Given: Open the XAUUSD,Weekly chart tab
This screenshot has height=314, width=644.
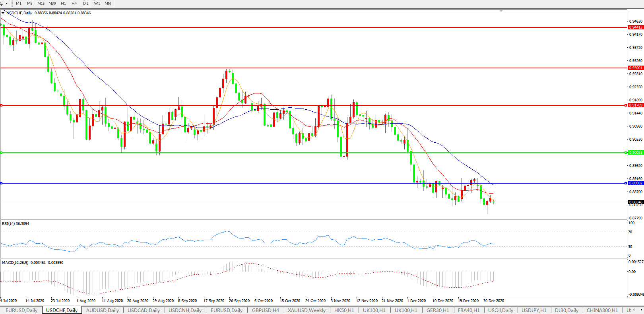Looking at the screenshot, I should coord(306,310).
